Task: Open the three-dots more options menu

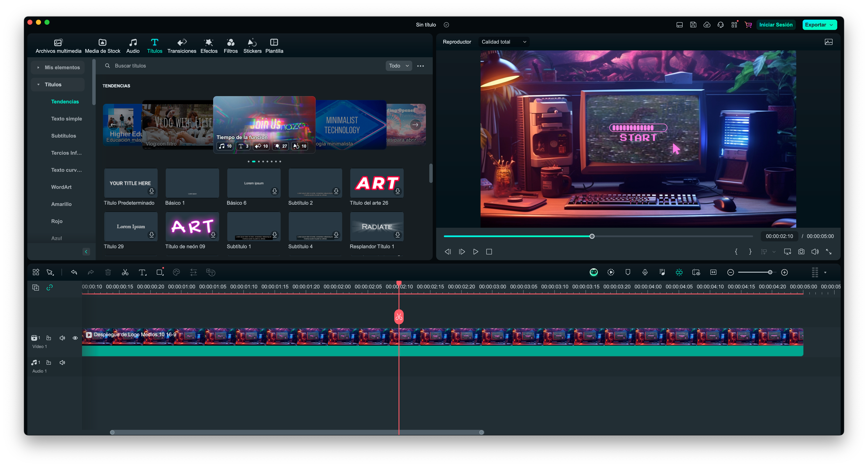Action: pyautogui.click(x=420, y=66)
